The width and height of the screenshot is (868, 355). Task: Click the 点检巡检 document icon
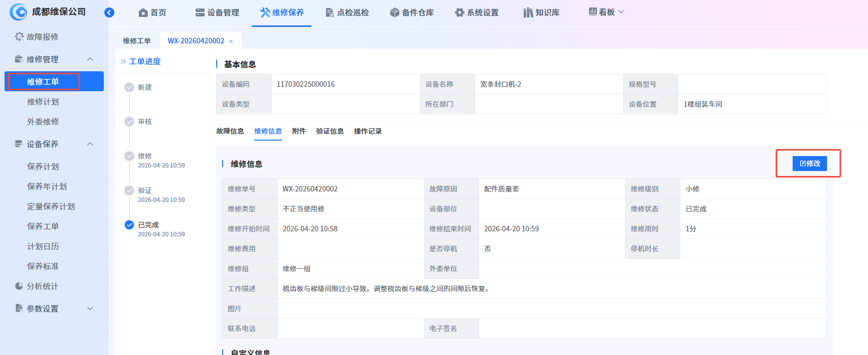(329, 12)
